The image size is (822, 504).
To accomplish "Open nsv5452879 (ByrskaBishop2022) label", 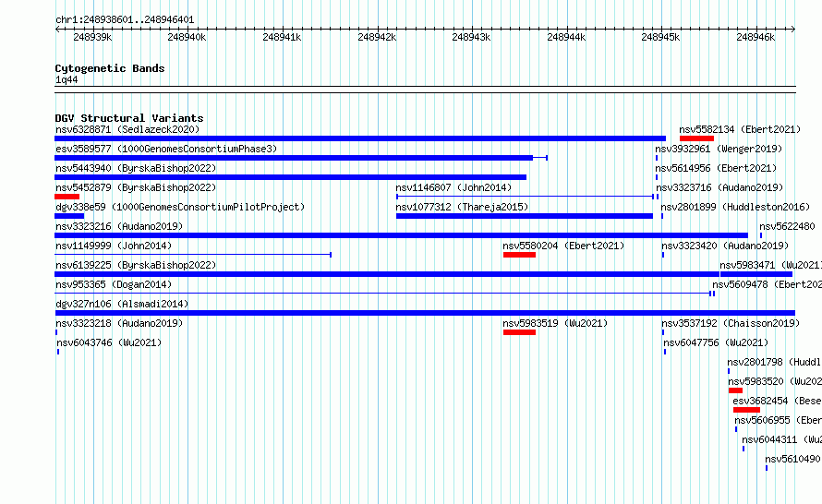I will click(x=136, y=187).
